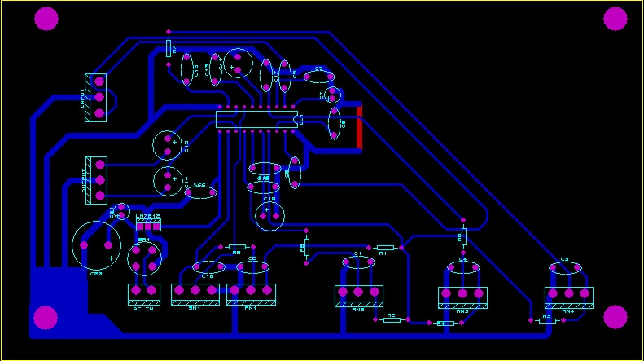
Task: Click the SN1 connector footprint
Action: (195, 294)
